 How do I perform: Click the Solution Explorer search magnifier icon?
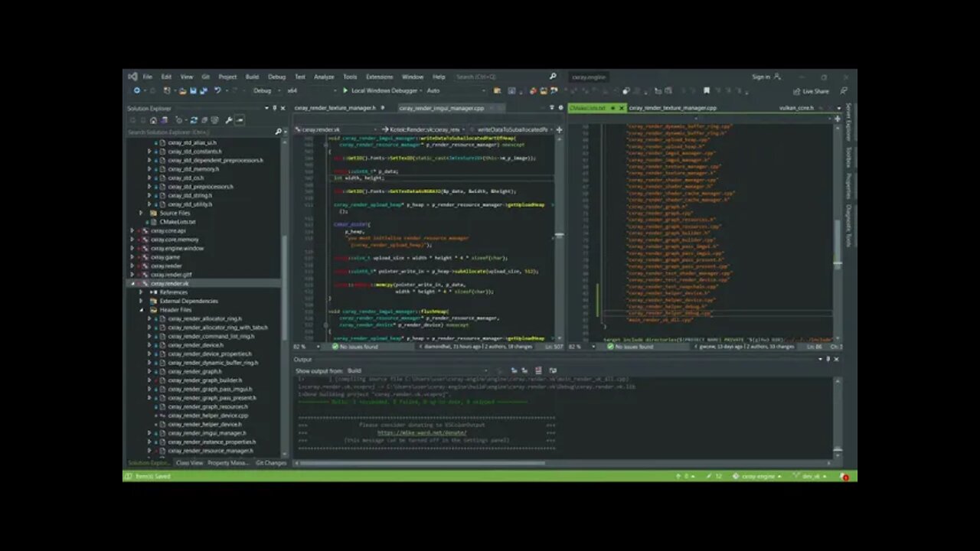pyautogui.click(x=277, y=132)
